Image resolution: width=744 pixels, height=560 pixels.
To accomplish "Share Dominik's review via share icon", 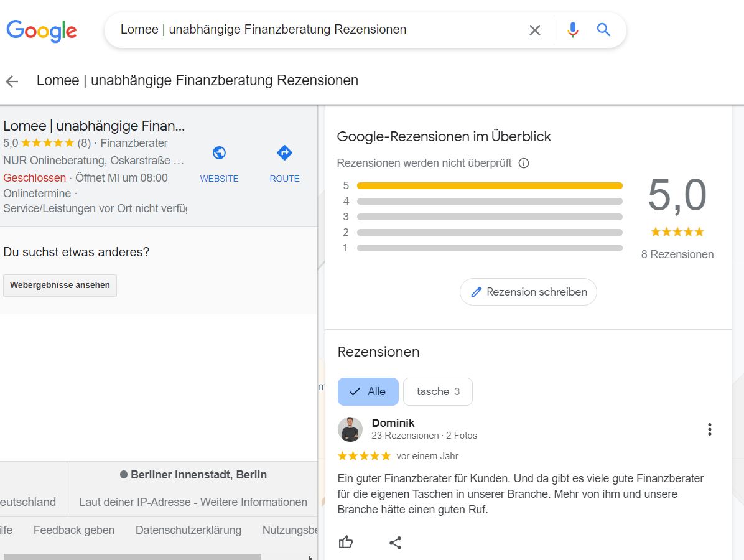I will 395,543.
